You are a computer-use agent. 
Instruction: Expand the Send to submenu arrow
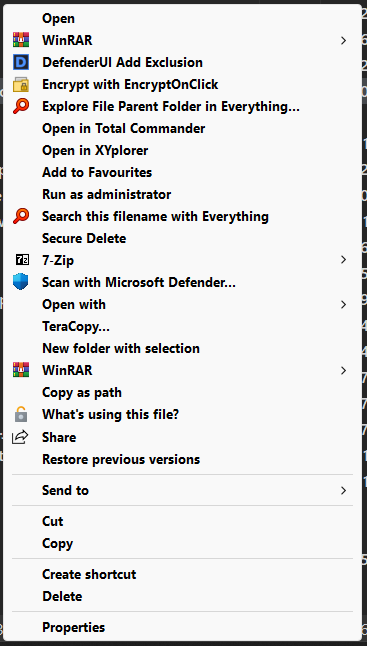pos(343,490)
